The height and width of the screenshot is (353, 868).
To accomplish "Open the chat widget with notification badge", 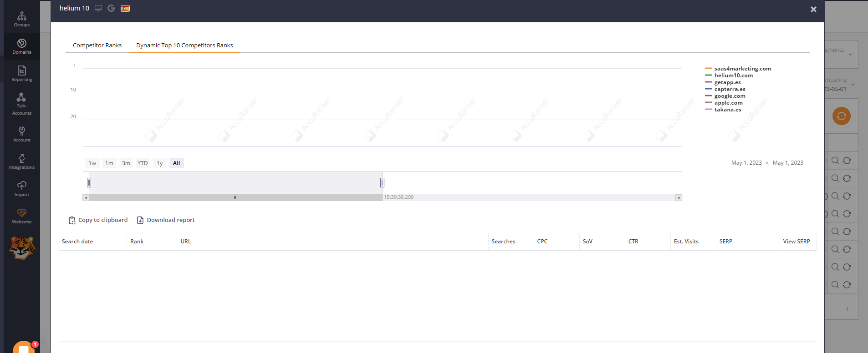I will (x=24, y=347).
